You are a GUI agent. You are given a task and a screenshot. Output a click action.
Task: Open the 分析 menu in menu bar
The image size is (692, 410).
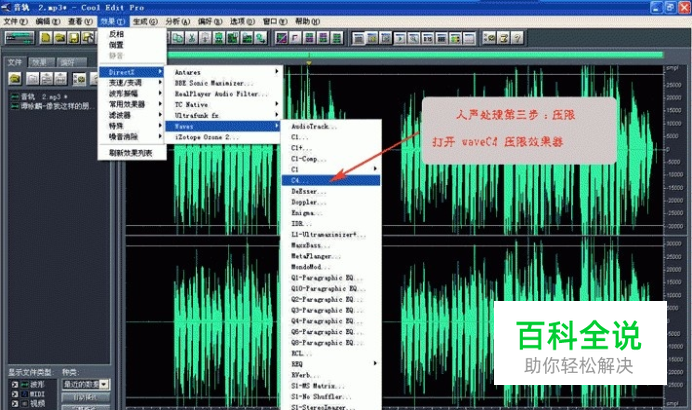177,21
